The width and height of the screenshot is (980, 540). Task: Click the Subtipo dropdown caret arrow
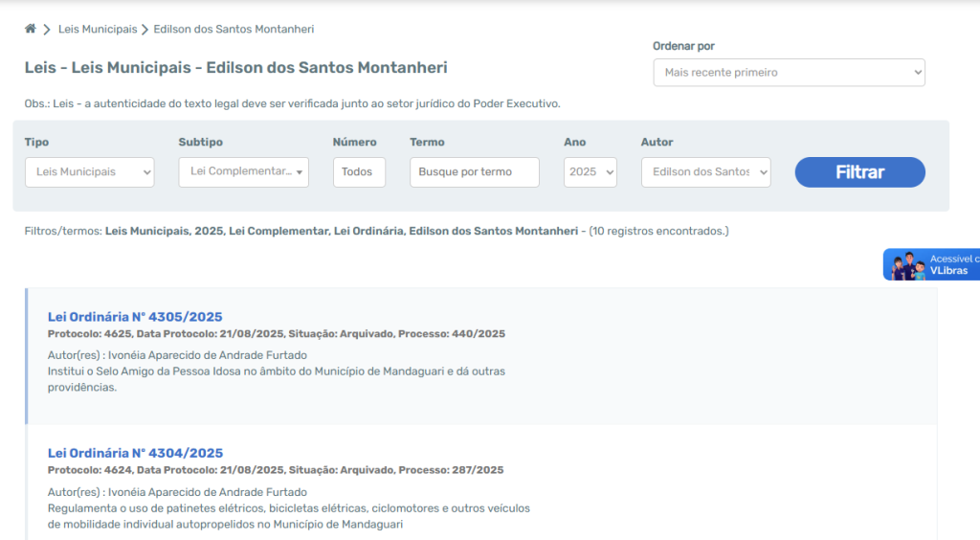301,172
